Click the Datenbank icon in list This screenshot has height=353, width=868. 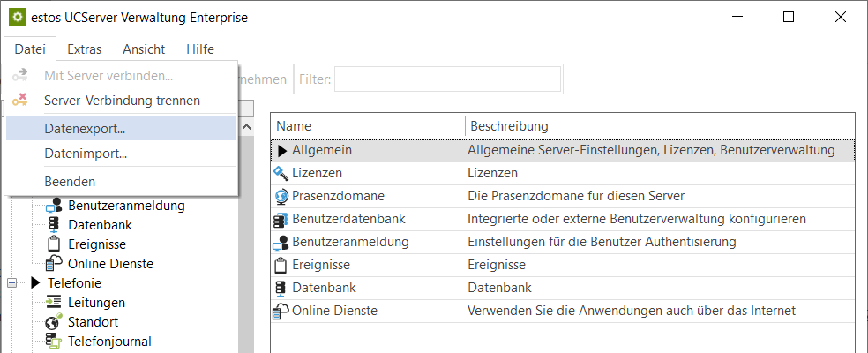point(281,288)
